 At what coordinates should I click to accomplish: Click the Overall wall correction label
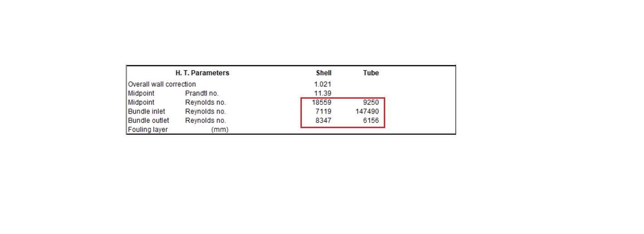[x=162, y=84]
